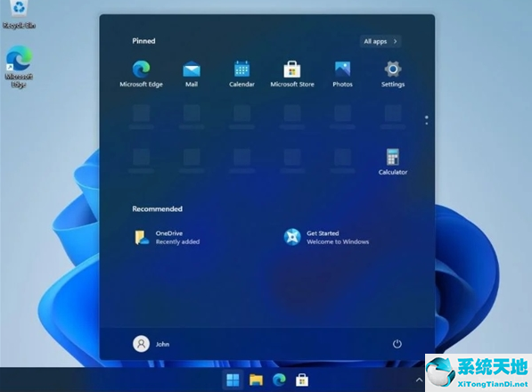This screenshot has height=392, width=532.
Task: Click the "Recently added" text under OneDrive
Action: (x=177, y=241)
